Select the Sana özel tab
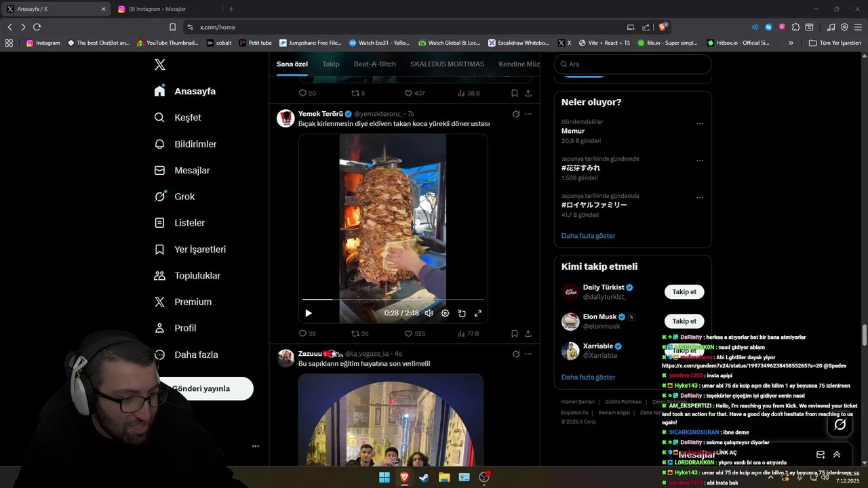 (x=292, y=64)
